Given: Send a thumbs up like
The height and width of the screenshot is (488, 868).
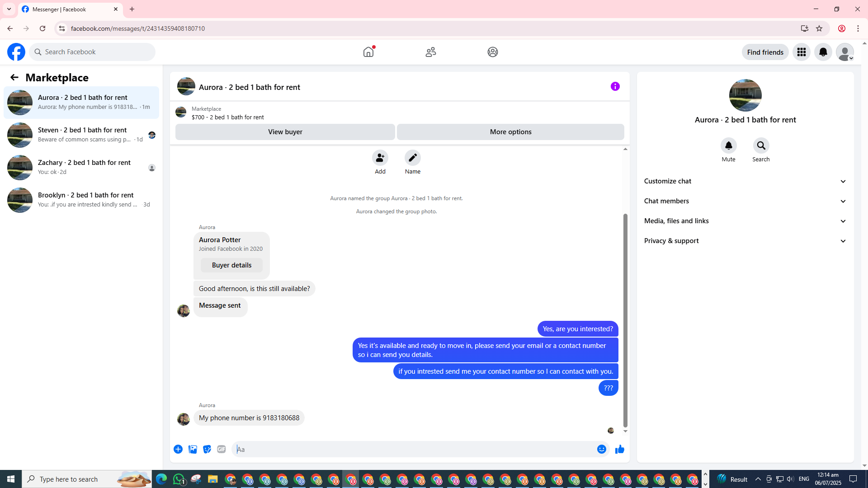Looking at the screenshot, I should pos(619,449).
